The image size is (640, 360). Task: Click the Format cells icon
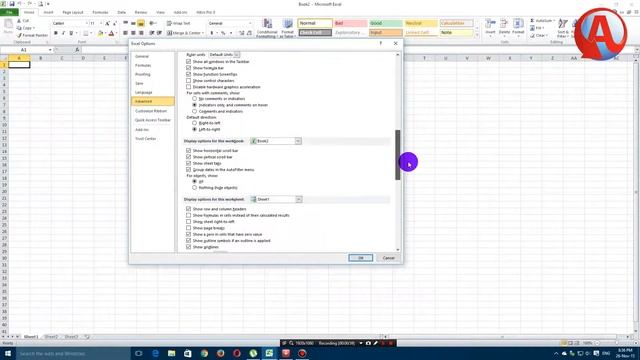(518, 24)
